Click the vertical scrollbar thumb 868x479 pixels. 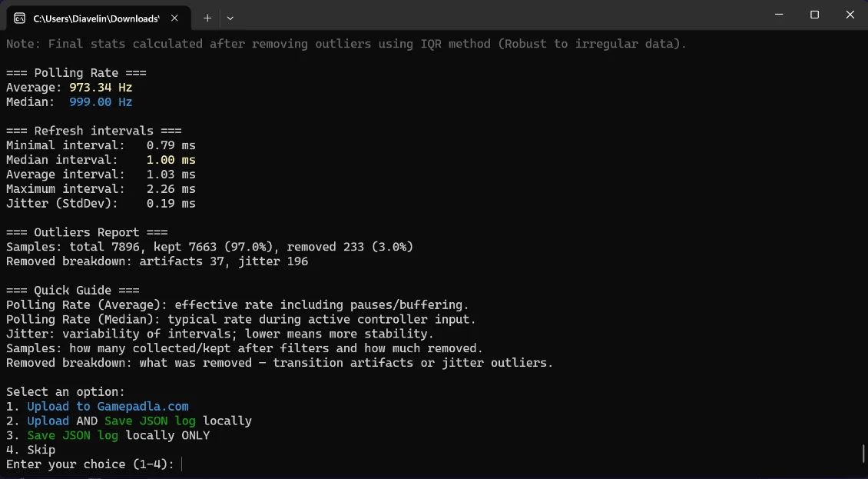(x=863, y=452)
